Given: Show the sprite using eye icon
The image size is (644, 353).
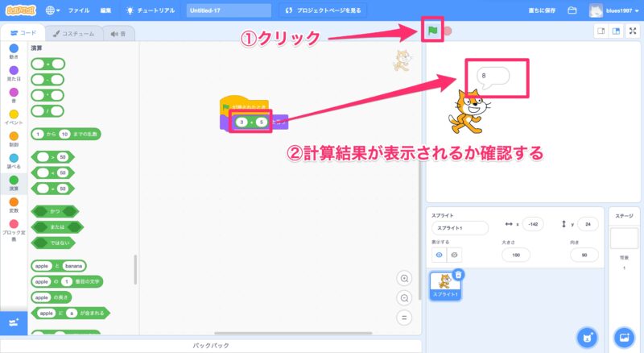Looking at the screenshot, I should click(440, 254).
